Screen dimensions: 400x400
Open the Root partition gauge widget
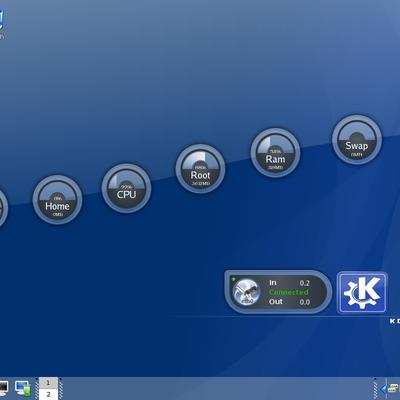coord(200,169)
